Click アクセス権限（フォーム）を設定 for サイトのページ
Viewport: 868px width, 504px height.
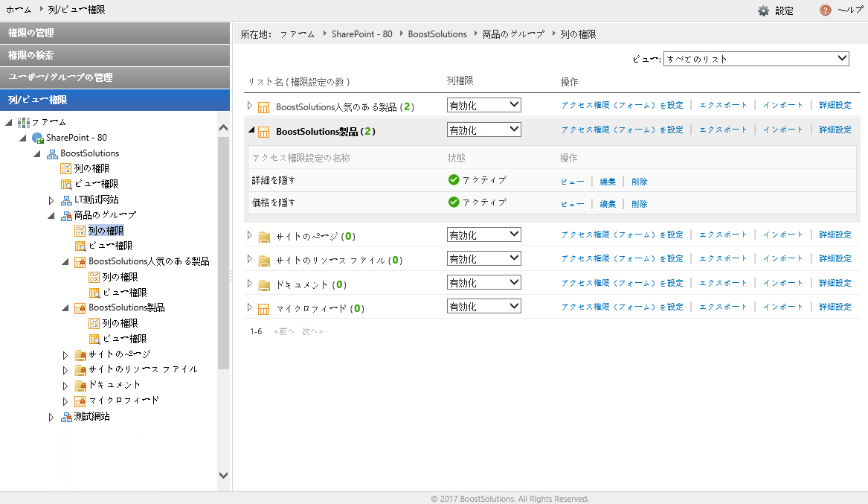(623, 235)
